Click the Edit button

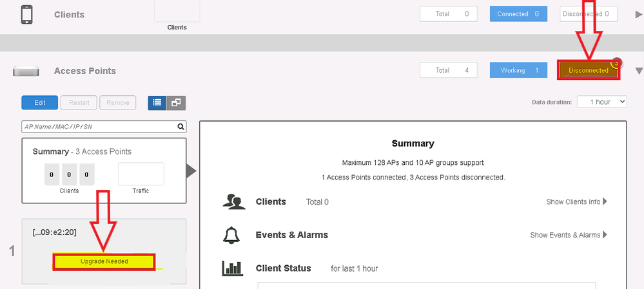39,102
